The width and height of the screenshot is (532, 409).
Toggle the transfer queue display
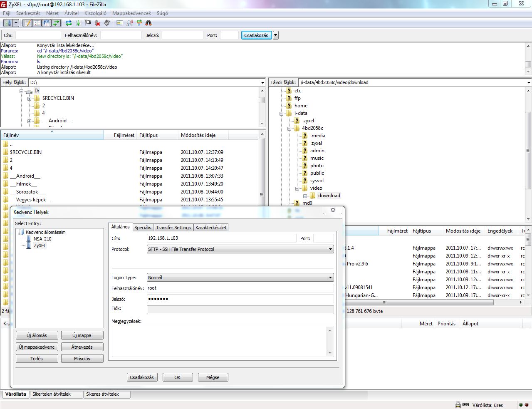pos(56,23)
